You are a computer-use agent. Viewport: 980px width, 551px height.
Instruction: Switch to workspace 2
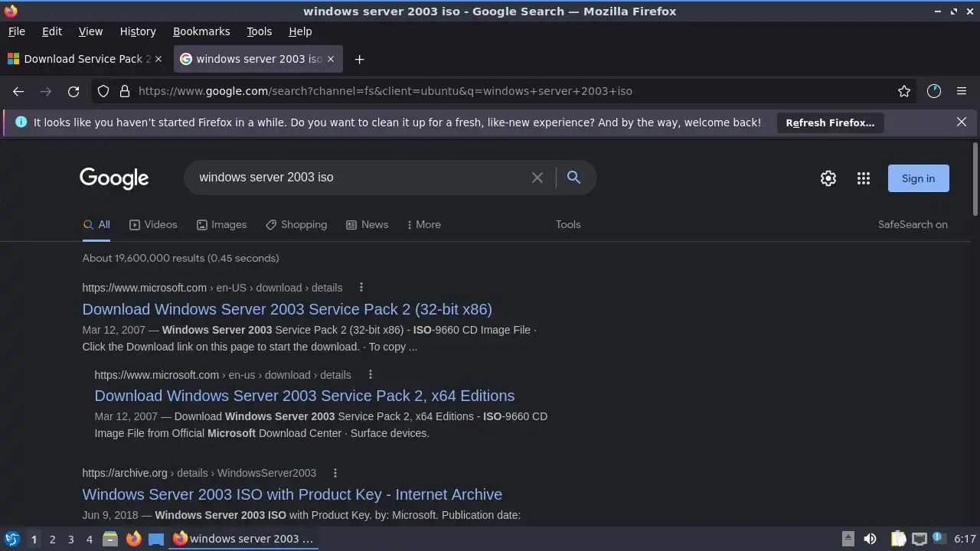[52, 540]
